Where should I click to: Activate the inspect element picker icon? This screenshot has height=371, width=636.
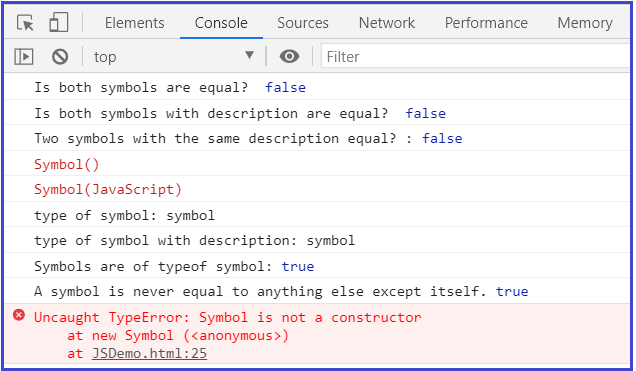[x=25, y=23]
